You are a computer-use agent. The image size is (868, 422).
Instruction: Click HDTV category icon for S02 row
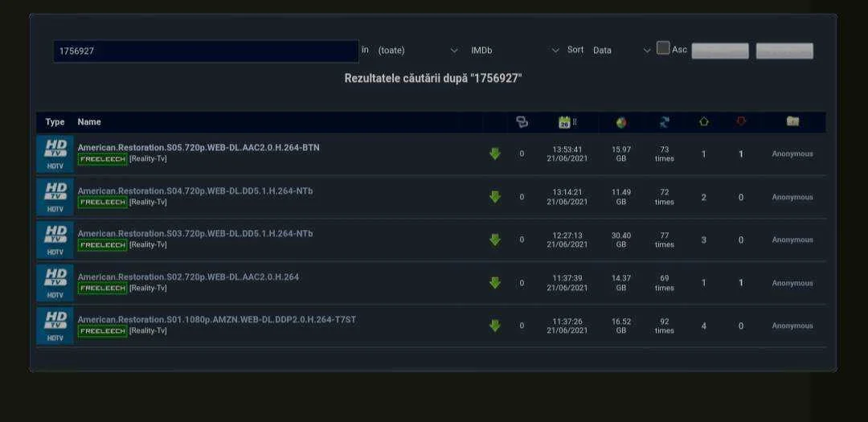click(x=55, y=283)
